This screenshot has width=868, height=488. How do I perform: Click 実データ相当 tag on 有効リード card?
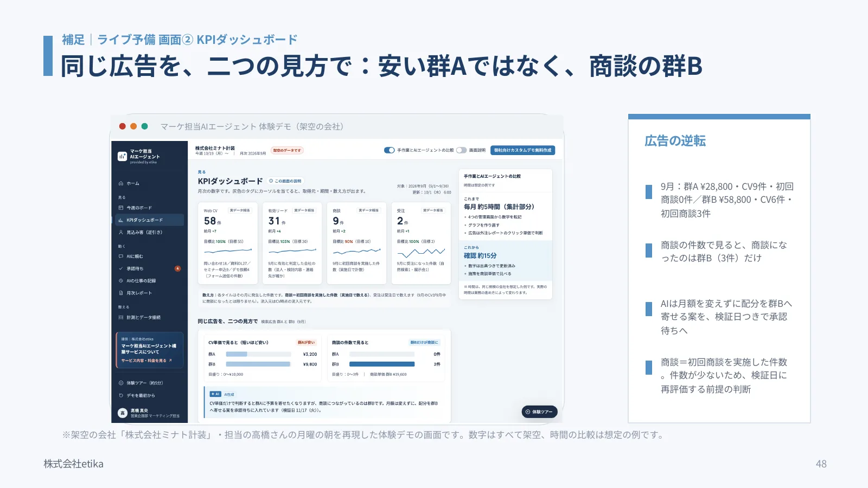tap(304, 210)
